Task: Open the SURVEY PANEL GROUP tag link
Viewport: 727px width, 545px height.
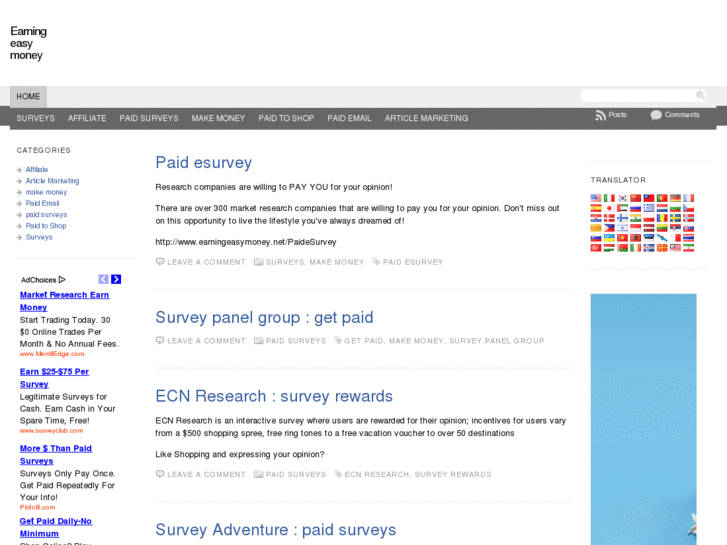Action: tap(497, 341)
